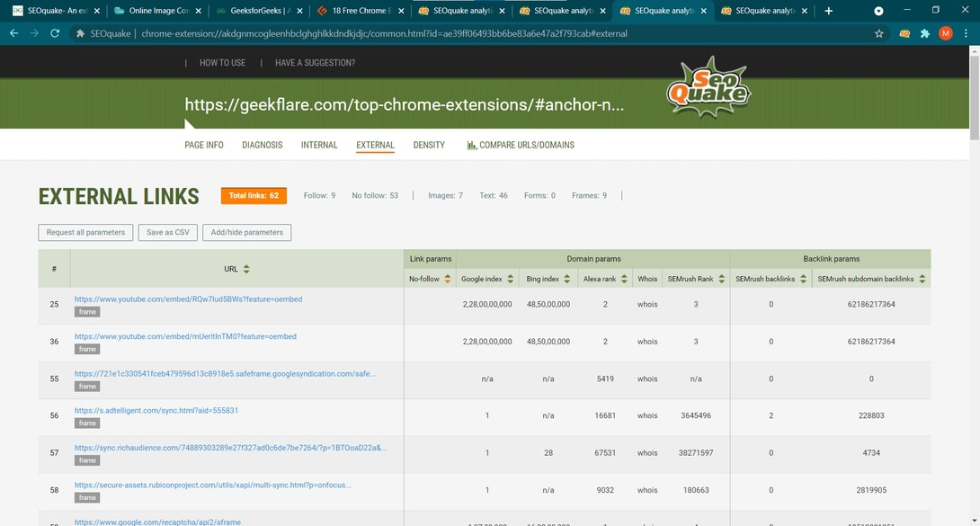Viewport: 980px width, 526px height.
Task: Open the google.com recaptcha aframe link
Action: click(x=157, y=522)
